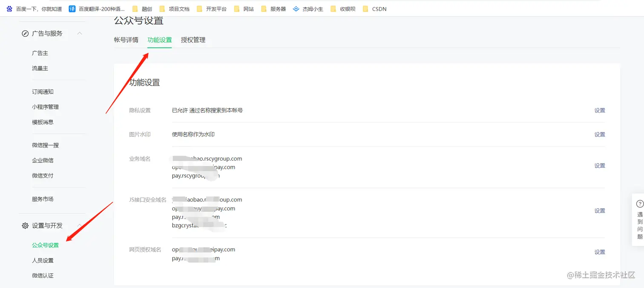The width and height of the screenshot is (644, 288).
Task: Open the 杰姆小生 bookmark
Action: (x=308, y=9)
